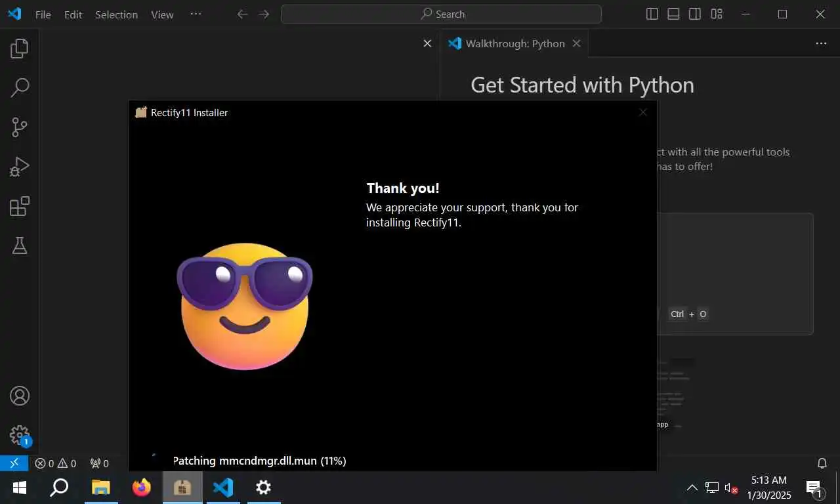The width and height of the screenshot is (840, 504).
Task: Toggle the bottom panel layout icon
Action: point(673,14)
